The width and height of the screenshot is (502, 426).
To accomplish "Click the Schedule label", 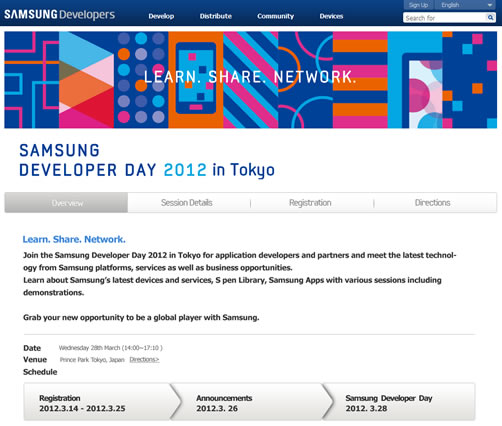I will click(40, 372).
